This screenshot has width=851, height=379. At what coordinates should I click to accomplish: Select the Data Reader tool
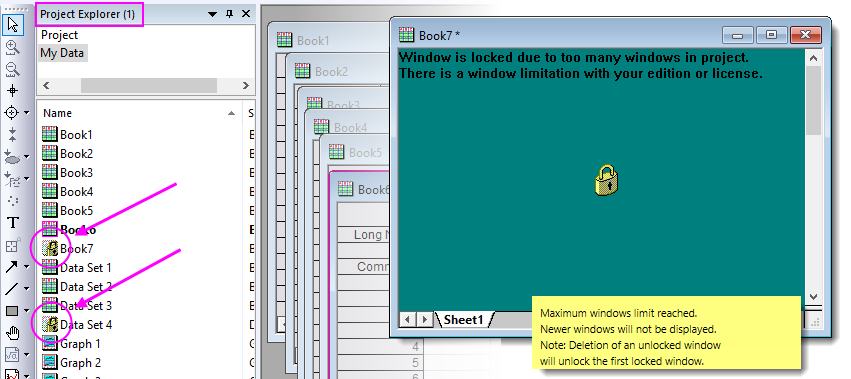click(12, 112)
